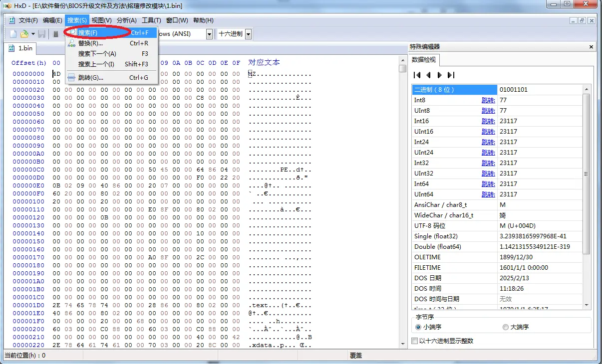The height and width of the screenshot is (364, 602).
Task: Click the 当前位置(h) : 0 status bar entry
Action: click(x=25, y=356)
